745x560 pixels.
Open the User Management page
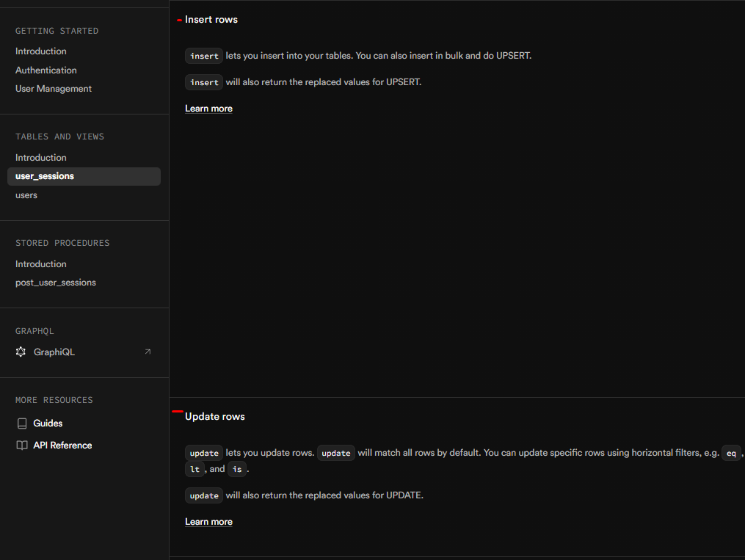click(54, 89)
